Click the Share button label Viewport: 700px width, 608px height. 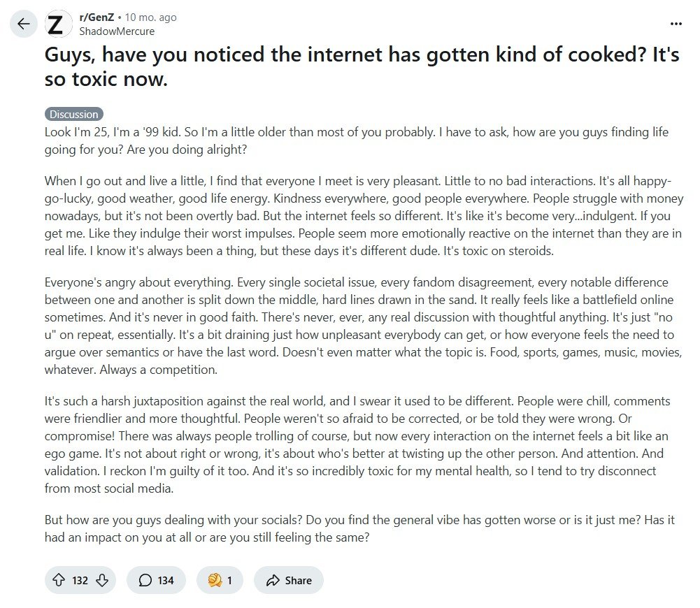pyautogui.click(x=298, y=580)
